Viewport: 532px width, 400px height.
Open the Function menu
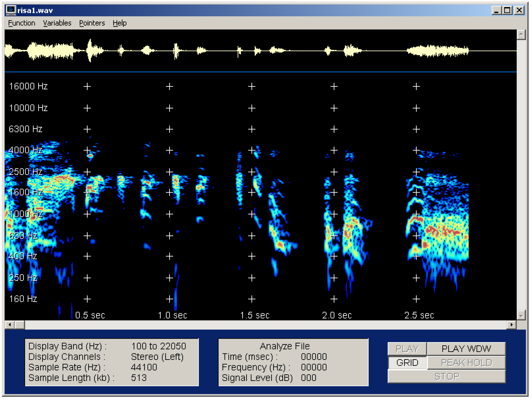pos(22,23)
